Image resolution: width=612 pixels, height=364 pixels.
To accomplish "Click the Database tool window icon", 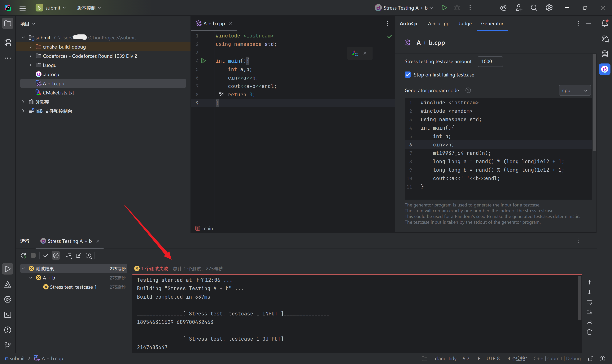I will [604, 54].
